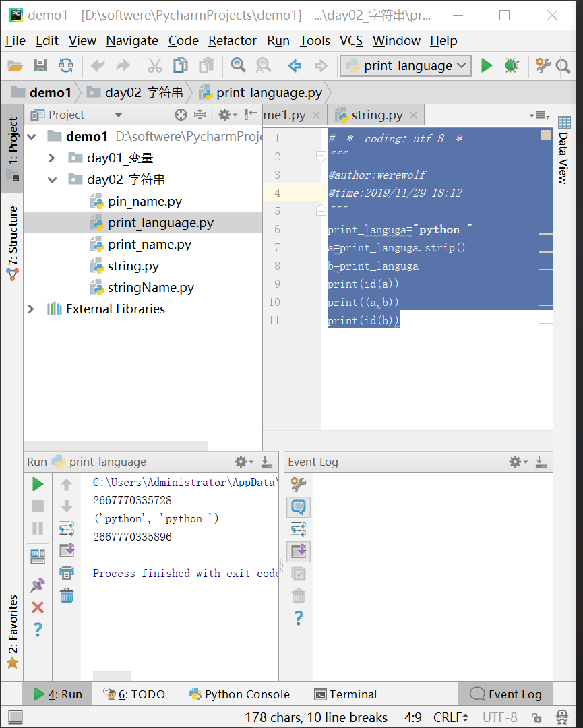Viewport: 583px width, 728px height.
Task: Navigate Forward with the gray arrow
Action: coord(321,65)
